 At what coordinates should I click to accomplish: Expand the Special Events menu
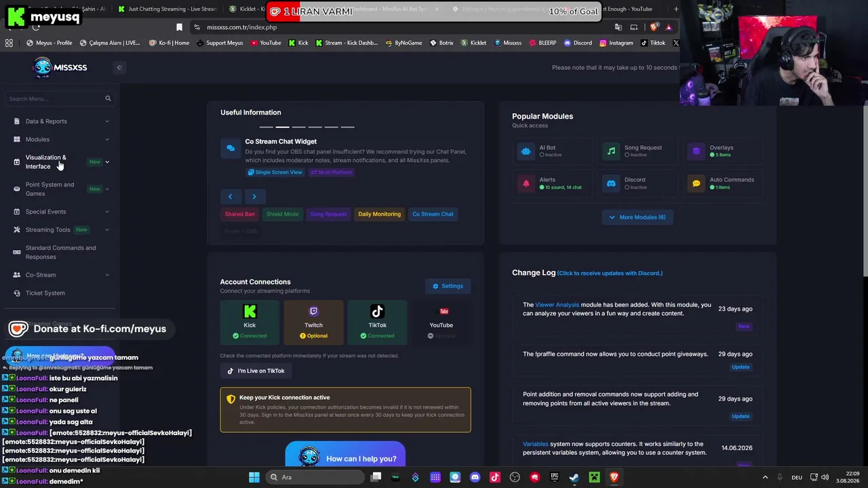pos(61,211)
